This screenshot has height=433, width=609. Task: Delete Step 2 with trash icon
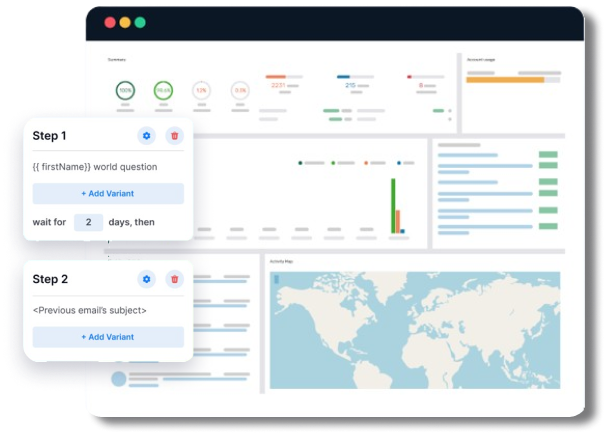pos(175,280)
